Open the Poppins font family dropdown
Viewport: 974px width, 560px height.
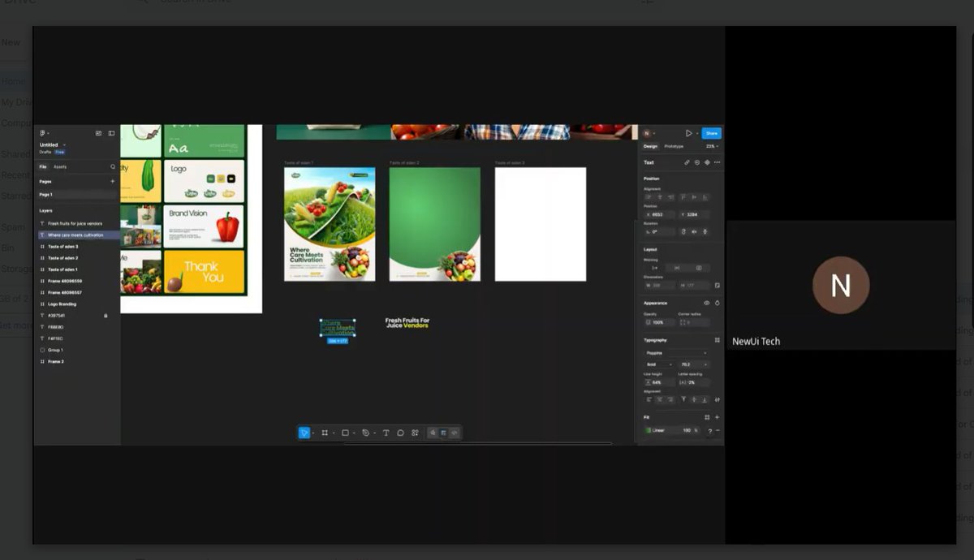click(676, 353)
